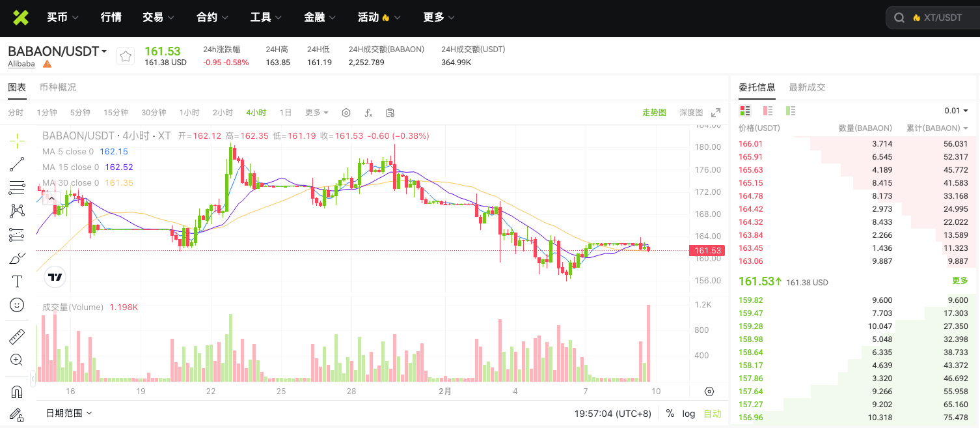Viewport: 980px width, 428px height.
Task: Open chart settings hexagon icon
Action: [346, 113]
